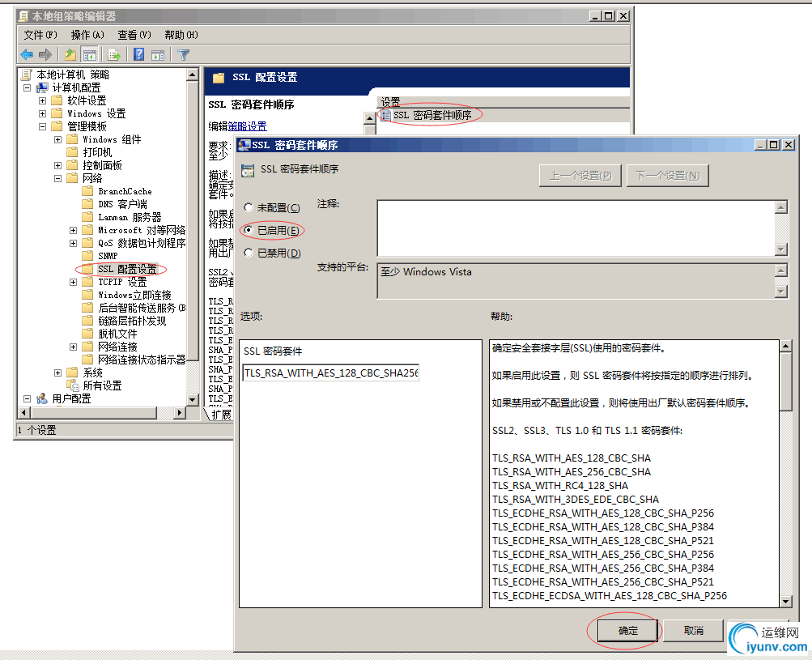The height and width of the screenshot is (660, 812).
Task: Select Lanman 服务器 in the tree
Action: point(130,217)
